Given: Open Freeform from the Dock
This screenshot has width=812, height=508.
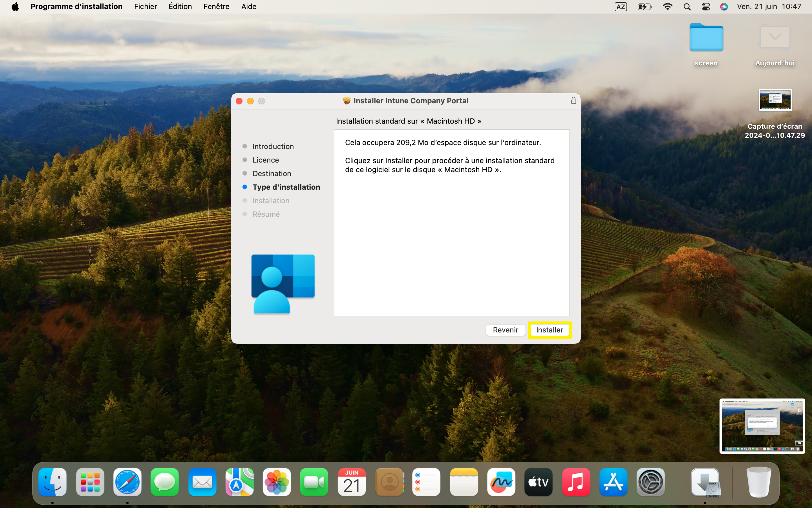Looking at the screenshot, I should [x=501, y=482].
